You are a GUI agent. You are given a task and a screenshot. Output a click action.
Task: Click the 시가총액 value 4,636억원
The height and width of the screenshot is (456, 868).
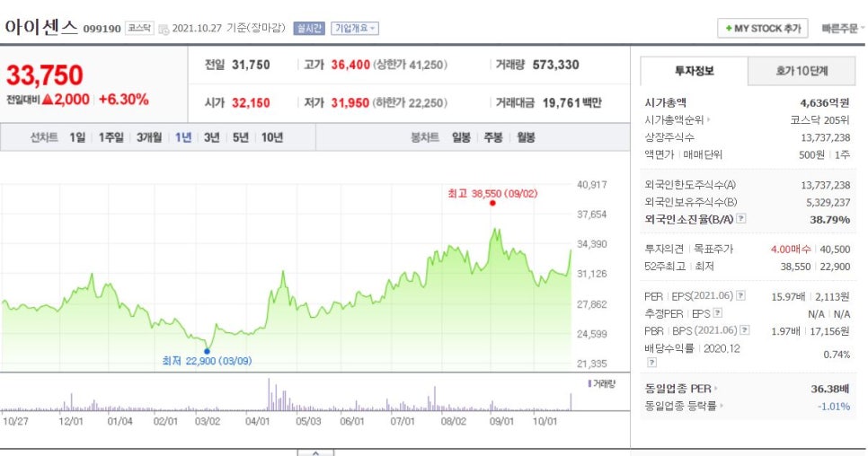click(824, 102)
